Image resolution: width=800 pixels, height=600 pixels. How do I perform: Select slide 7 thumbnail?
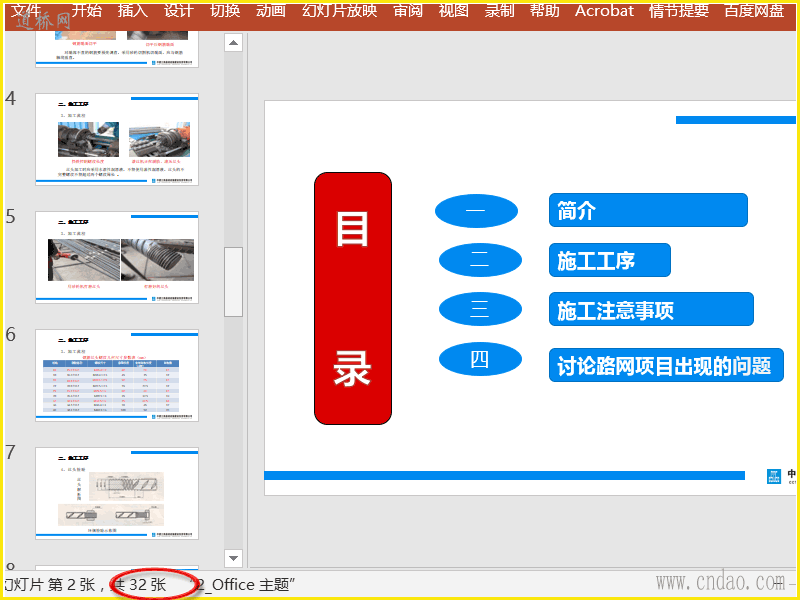pos(117,493)
